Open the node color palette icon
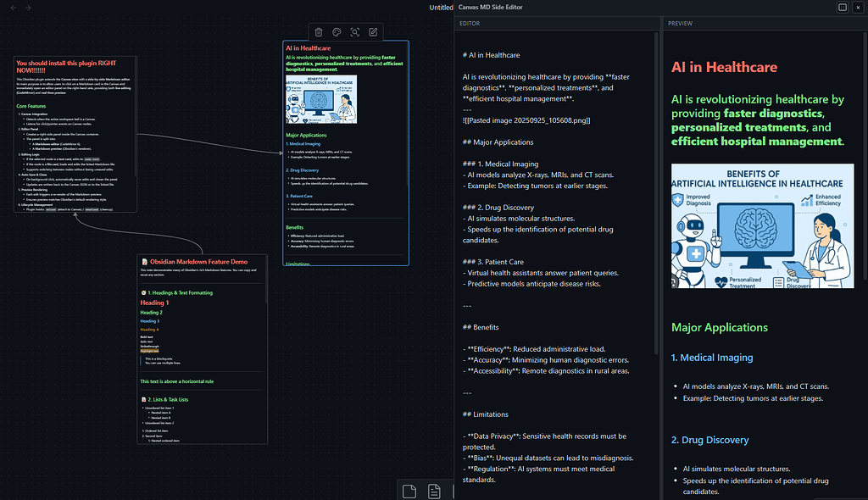 tap(336, 31)
